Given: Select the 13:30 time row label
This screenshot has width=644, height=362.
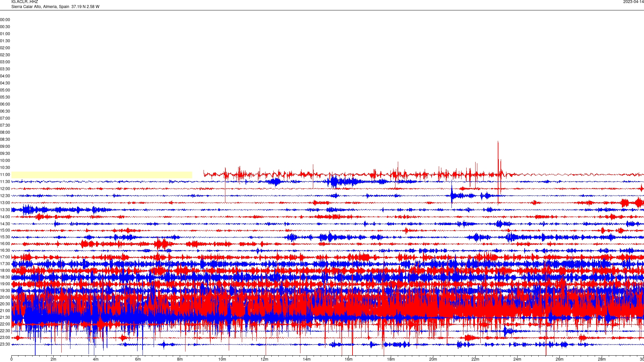Looking at the screenshot, I should pos(5,210).
